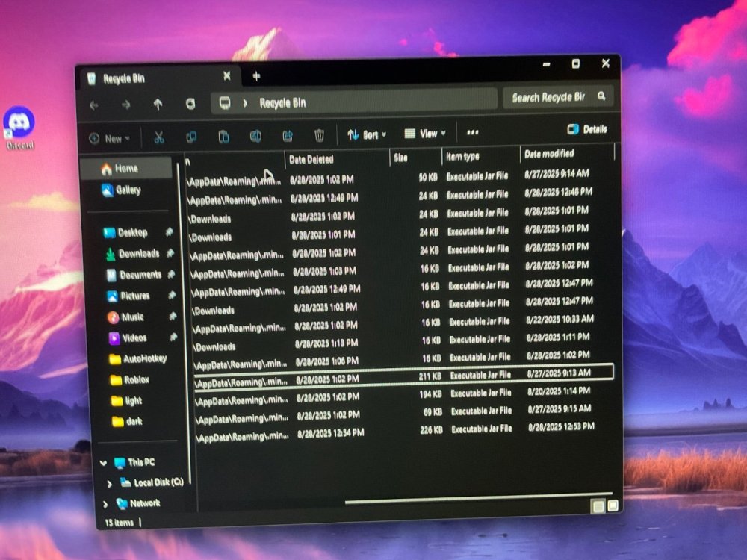The height and width of the screenshot is (560, 747).
Task: Unpin Downloads from quick access
Action: (x=170, y=253)
